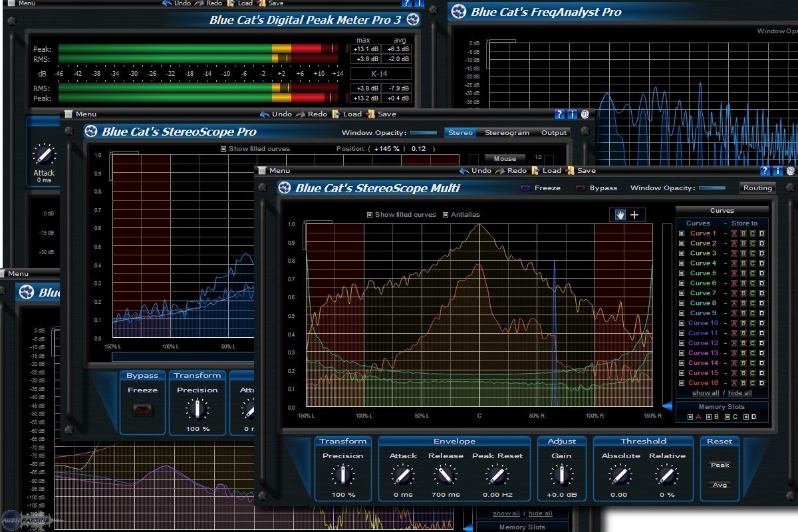Click Redo arrow in StereoScope Pro window

click(x=300, y=114)
